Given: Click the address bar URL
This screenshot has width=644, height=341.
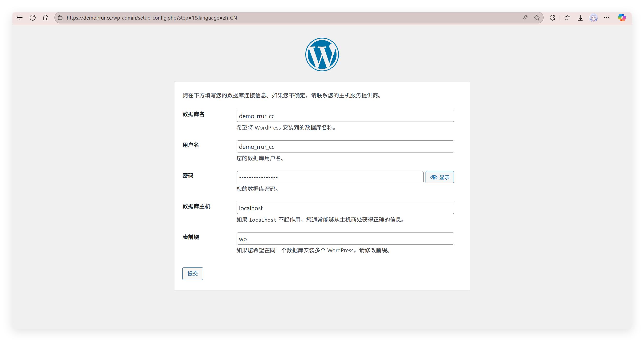Looking at the screenshot, I should tap(152, 18).
